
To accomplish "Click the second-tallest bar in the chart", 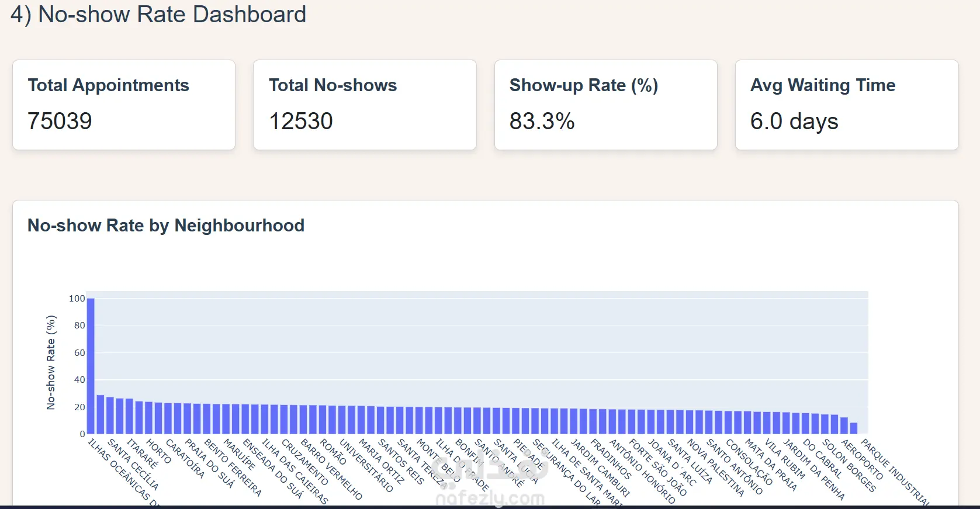I will coord(101,414).
